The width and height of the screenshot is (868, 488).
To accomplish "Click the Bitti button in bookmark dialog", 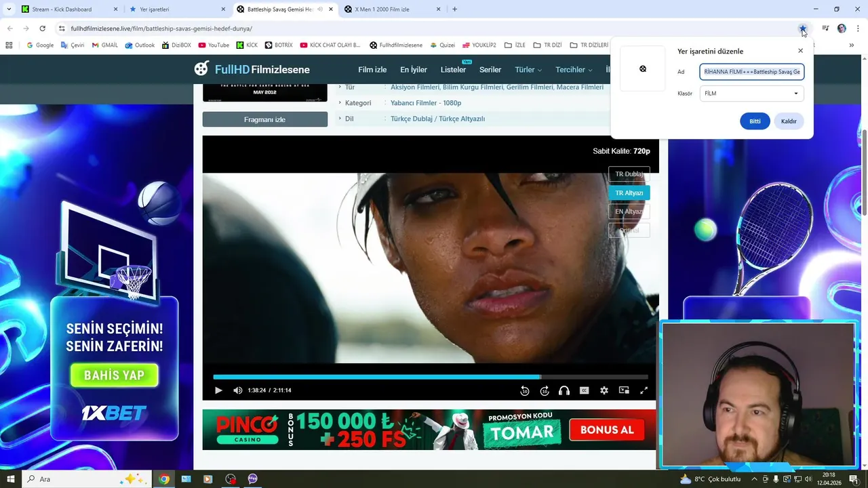I will click(x=755, y=121).
